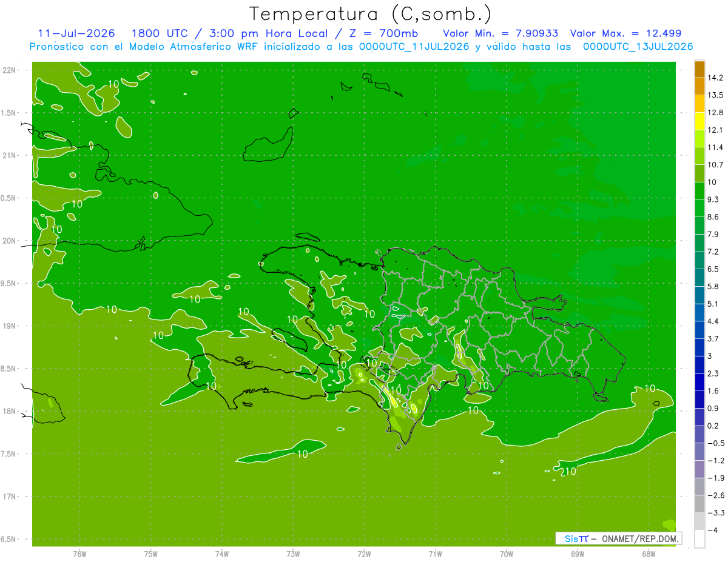This screenshot has height=562, width=728.
Task: Click the "71W" longitude tick label
Action: pos(435,555)
